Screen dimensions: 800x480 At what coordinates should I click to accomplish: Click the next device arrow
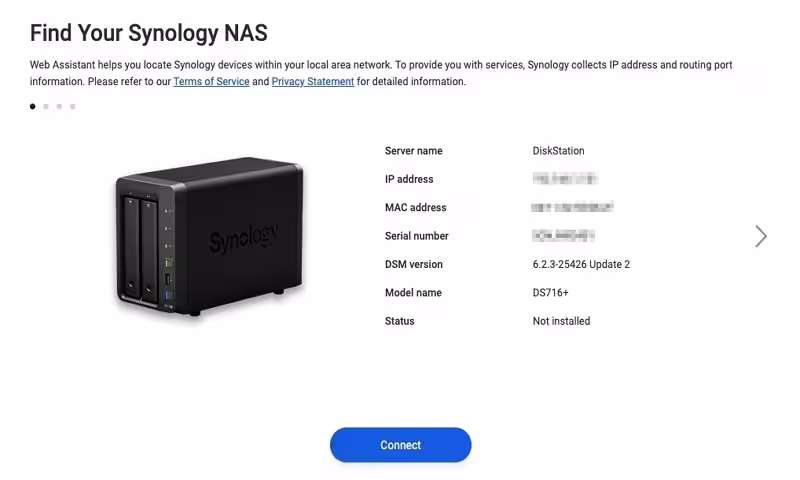point(761,236)
